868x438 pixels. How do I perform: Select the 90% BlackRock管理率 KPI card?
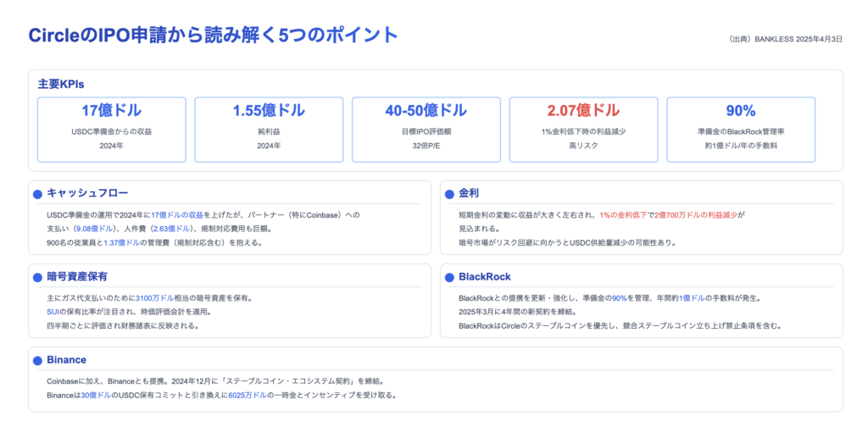coord(740,129)
